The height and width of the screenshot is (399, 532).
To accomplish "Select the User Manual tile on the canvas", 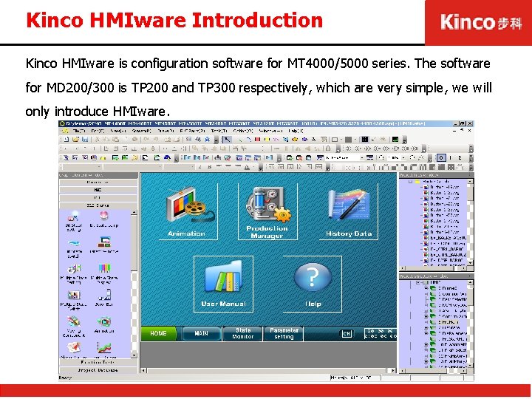I will (x=223, y=284).
